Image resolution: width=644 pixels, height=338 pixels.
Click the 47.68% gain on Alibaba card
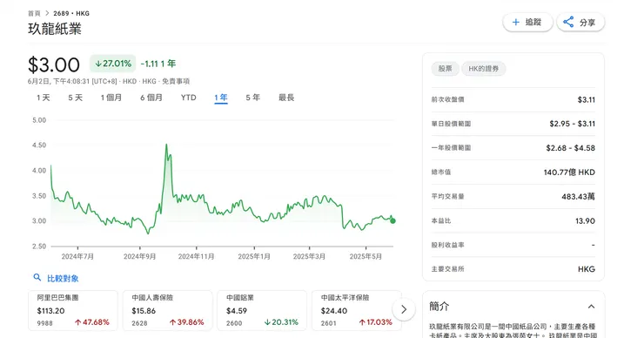(92, 322)
